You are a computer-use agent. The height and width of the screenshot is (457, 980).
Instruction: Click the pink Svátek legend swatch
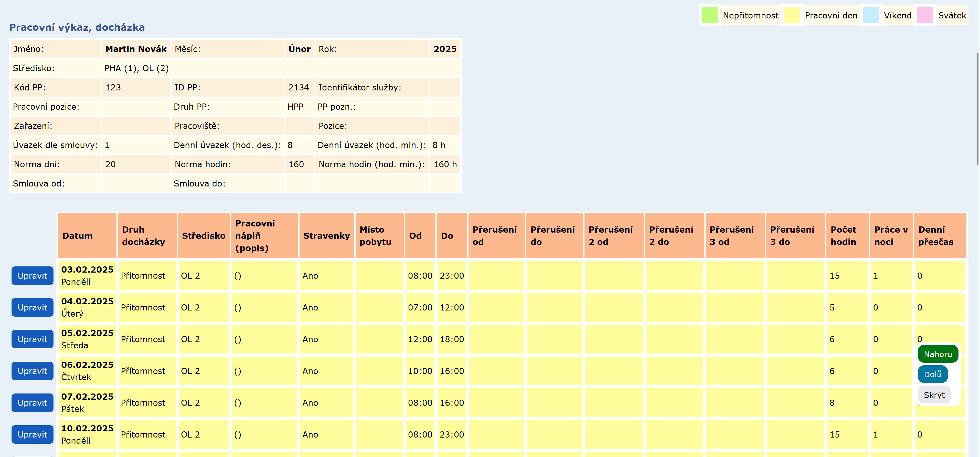925,15
